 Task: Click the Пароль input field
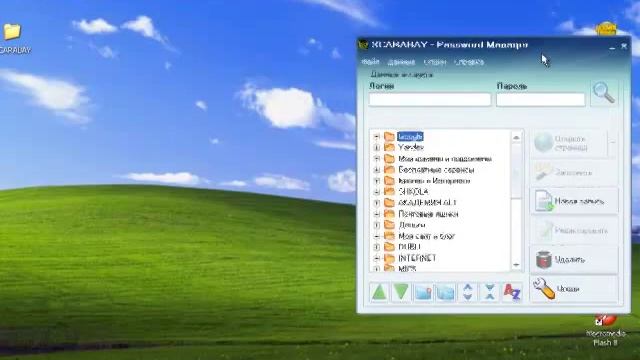[540, 100]
